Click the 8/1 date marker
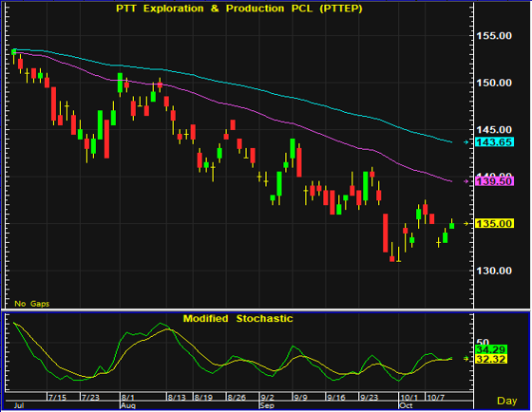The height and width of the screenshot is (412, 532). (128, 397)
